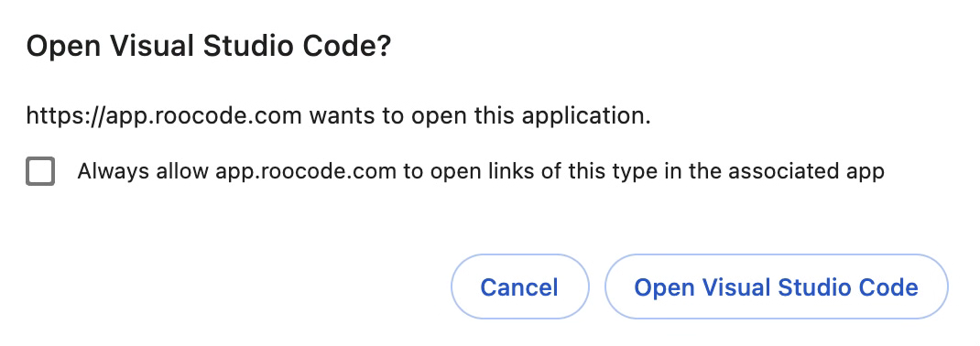The image size is (980, 346).
Task: Check the empty square box beside 'Always allow'
Action: pos(40,171)
